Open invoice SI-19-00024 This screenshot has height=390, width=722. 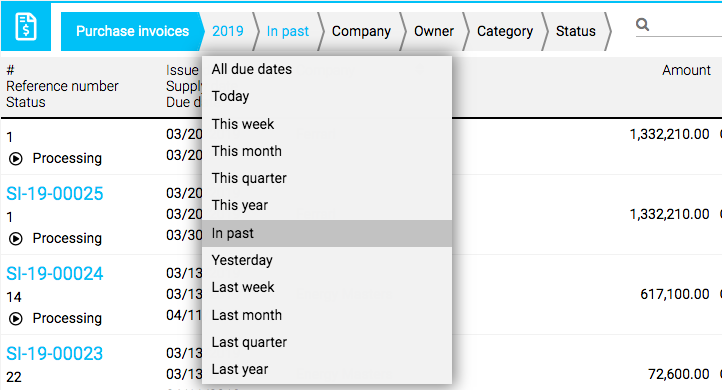point(55,274)
